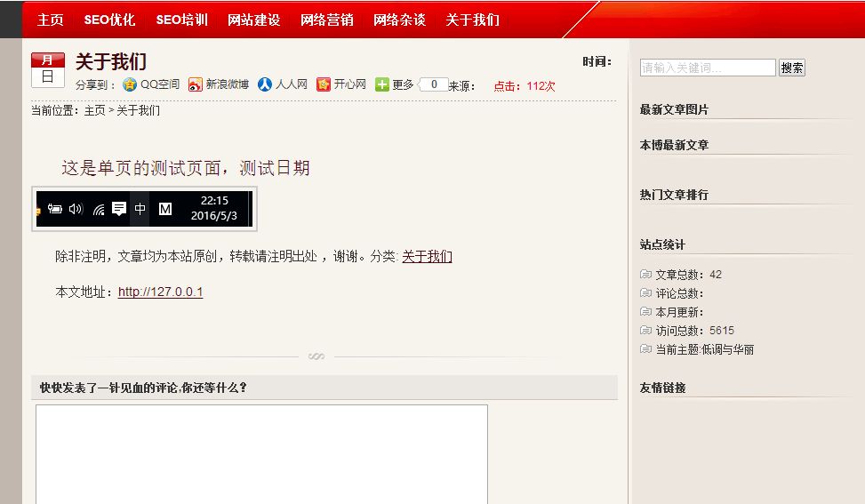
Task: Click the keyword search input field
Action: click(x=708, y=68)
